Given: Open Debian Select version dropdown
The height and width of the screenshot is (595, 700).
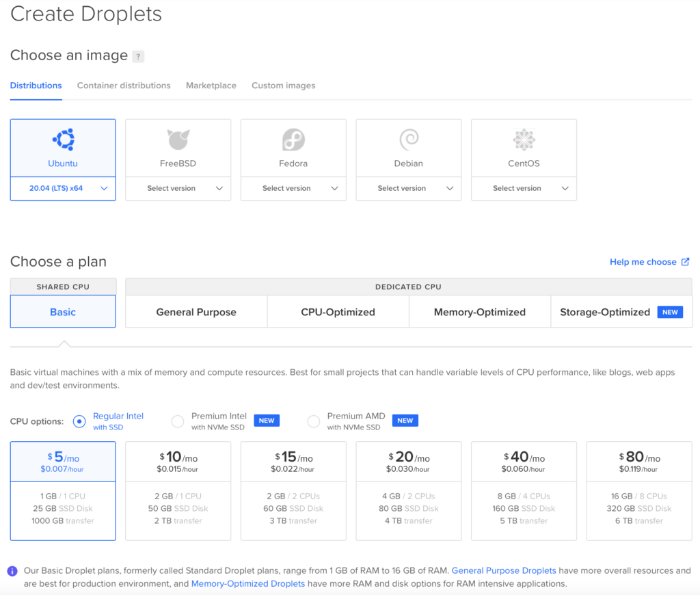Looking at the screenshot, I should click(x=409, y=189).
